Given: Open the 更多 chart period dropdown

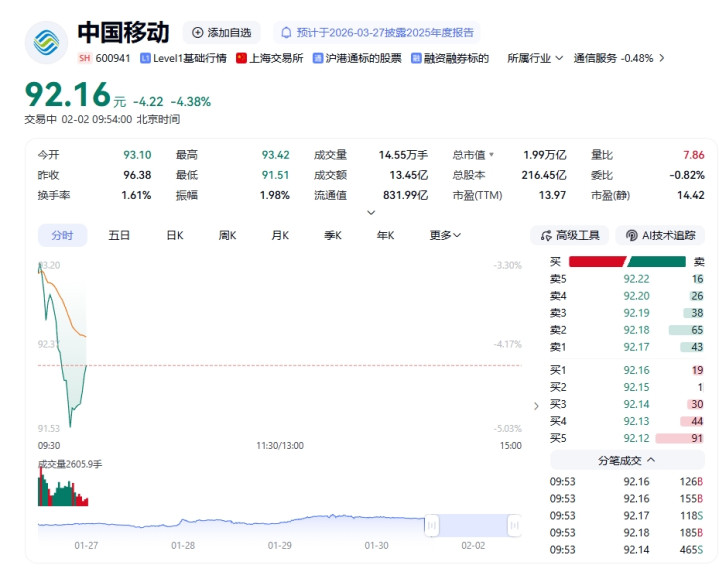Looking at the screenshot, I should click(445, 235).
